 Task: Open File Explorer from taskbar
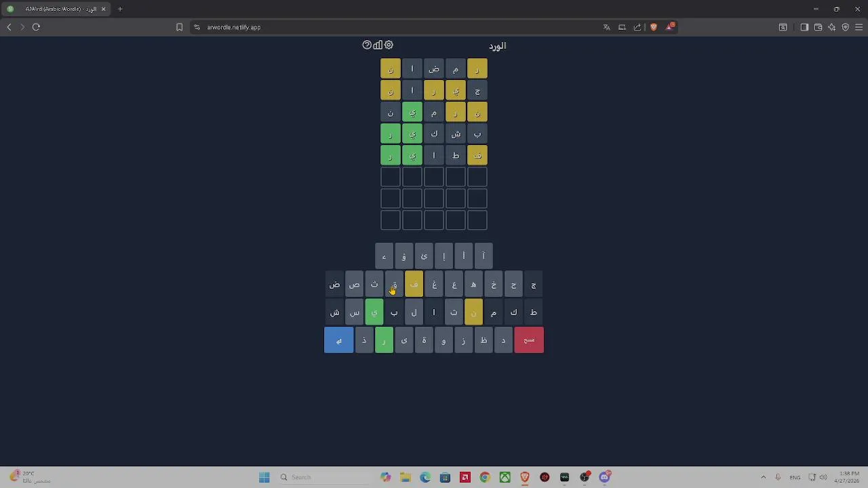406,477
